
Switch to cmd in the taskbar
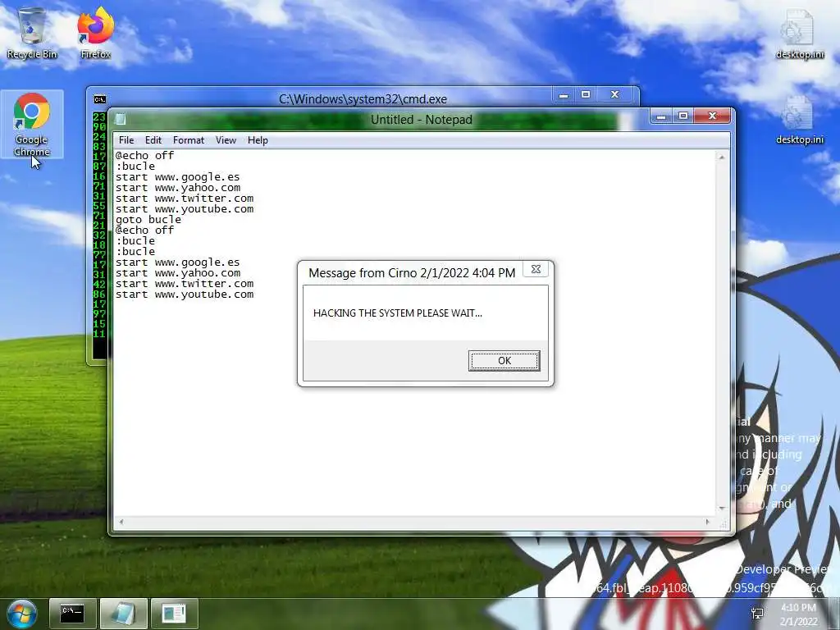coord(72,614)
